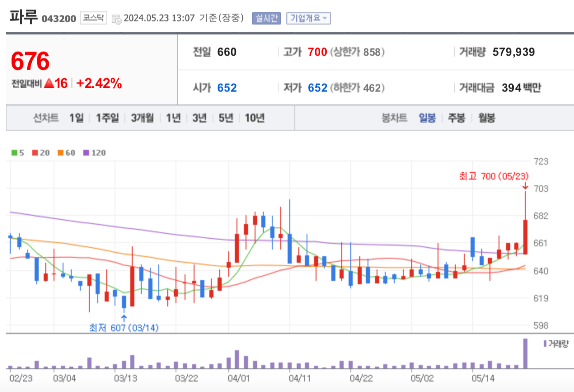Screen dimensions: 574x392
Task: Click the red up-triangle change icon
Action: tap(49, 83)
